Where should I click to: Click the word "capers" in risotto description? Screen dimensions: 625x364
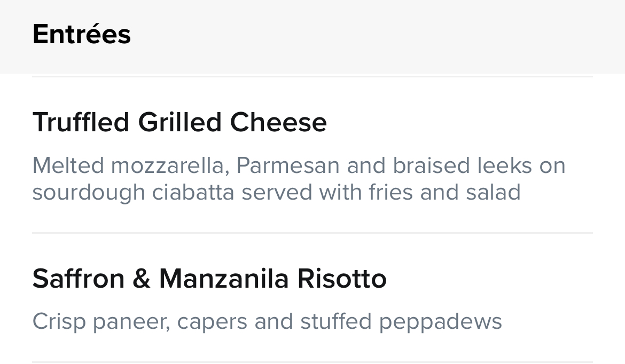(212, 321)
